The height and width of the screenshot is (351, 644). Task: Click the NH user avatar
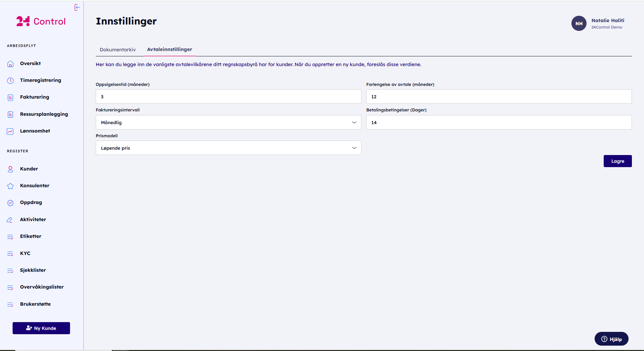(x=579, y=23)
